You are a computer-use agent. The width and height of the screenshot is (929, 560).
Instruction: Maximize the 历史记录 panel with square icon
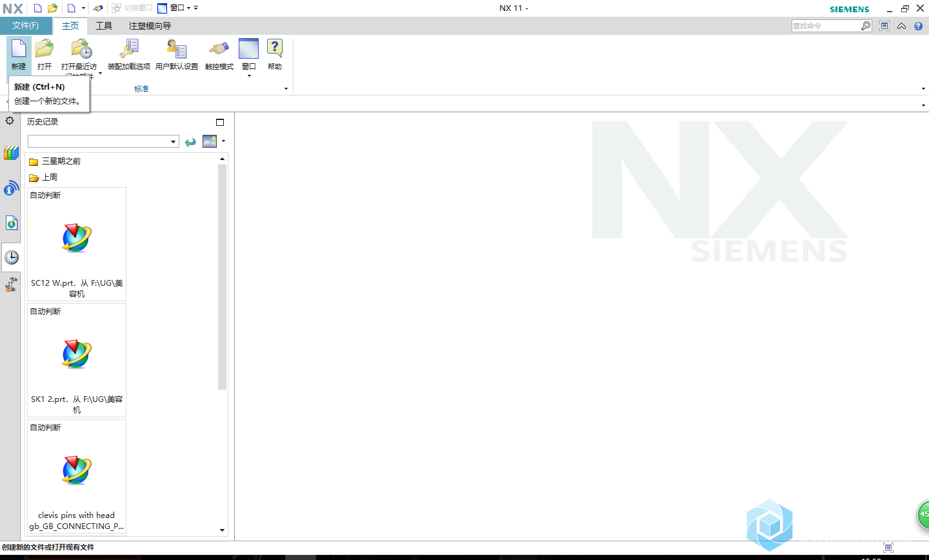point(220,122)
